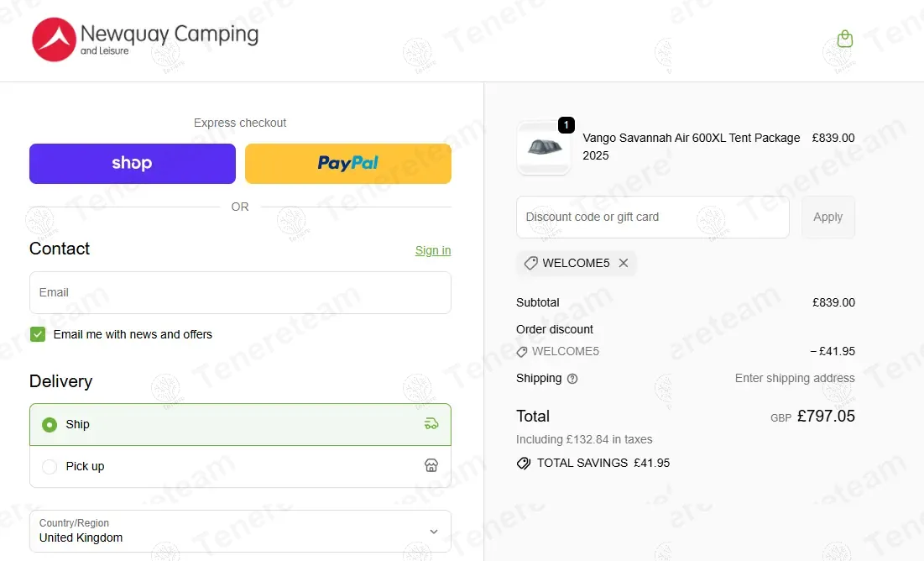The image size is (924, 561).
Task: Select the Pick up delivery option
Action: pos(50,467)
